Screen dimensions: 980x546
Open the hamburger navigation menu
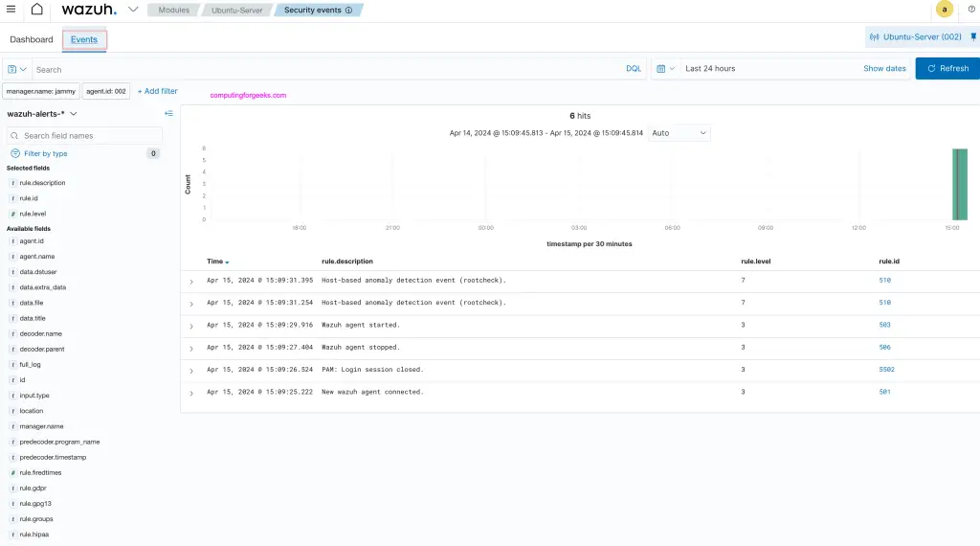[x=11, y=10]
